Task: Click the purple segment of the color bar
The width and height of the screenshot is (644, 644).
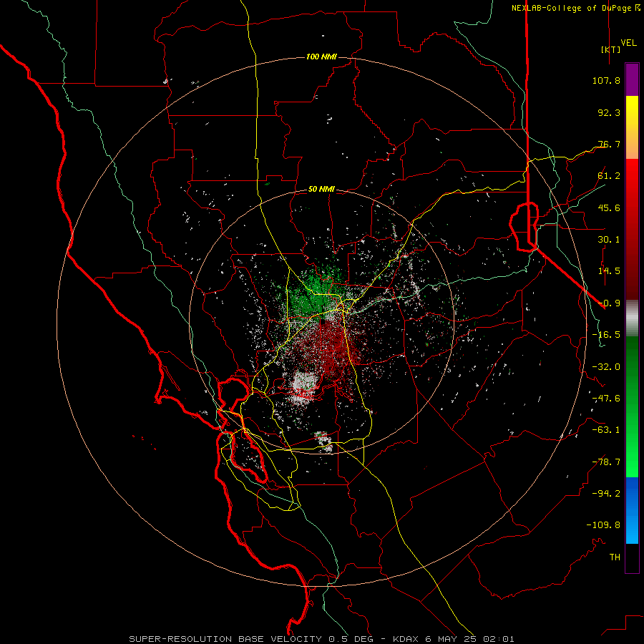Action: point(632,79)
